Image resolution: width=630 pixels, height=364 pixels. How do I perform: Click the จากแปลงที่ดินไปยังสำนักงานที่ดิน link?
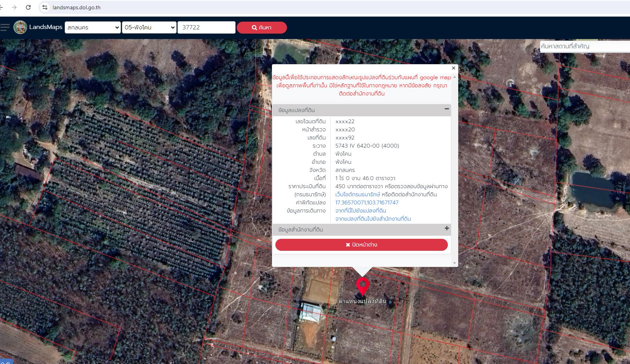click(373, 219)
